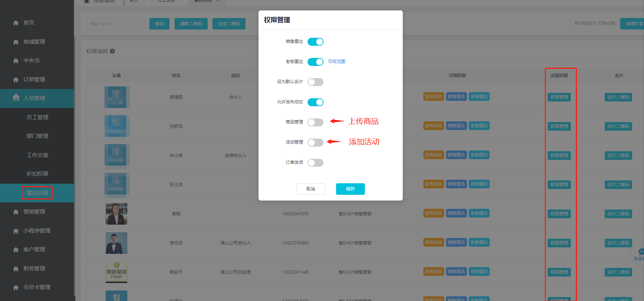Enable the 设为默认名片 toggle

click(x=316, y=82)
